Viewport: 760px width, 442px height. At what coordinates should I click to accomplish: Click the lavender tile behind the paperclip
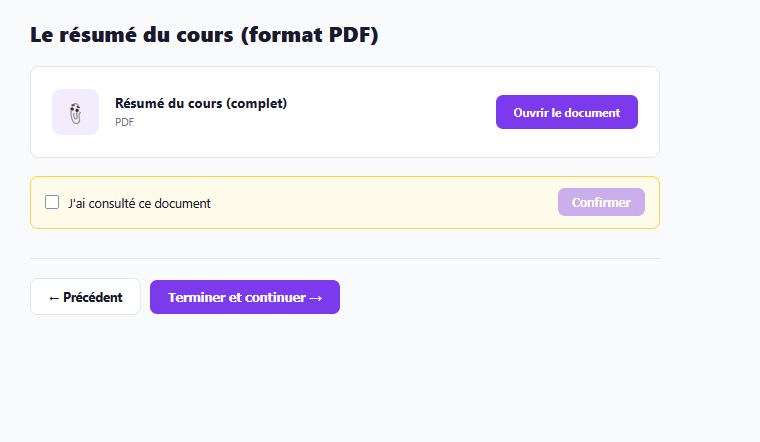[75, 112]
